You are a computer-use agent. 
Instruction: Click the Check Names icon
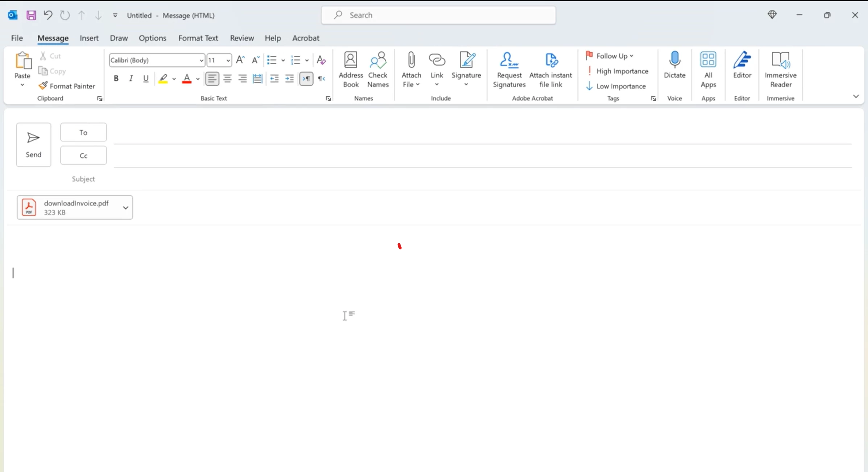(x=377, y=60)
